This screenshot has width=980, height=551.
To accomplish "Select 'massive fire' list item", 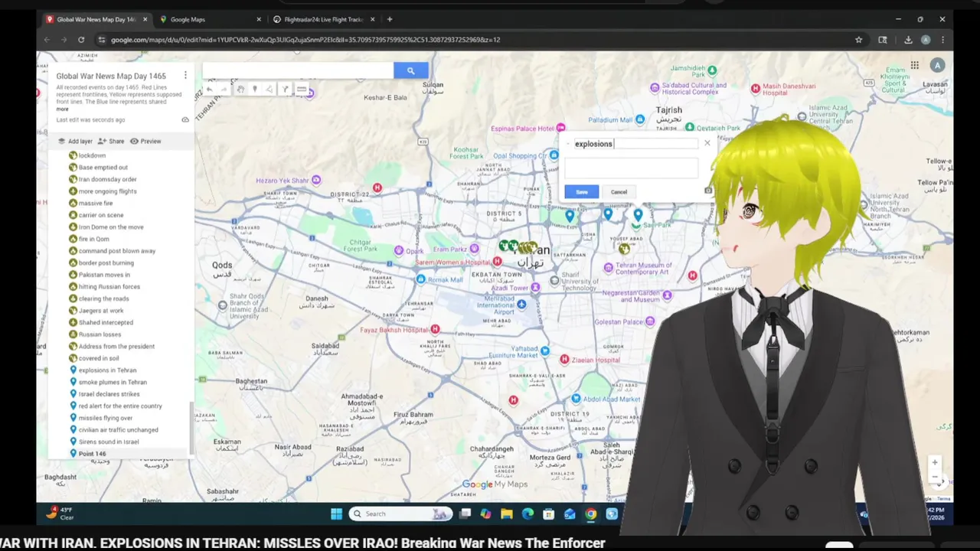I will [x=96, y=204].
